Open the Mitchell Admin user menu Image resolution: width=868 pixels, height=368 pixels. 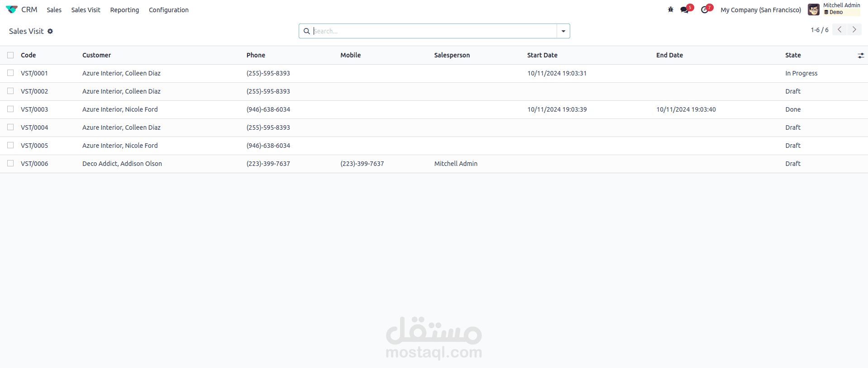(x=841, y=9)
